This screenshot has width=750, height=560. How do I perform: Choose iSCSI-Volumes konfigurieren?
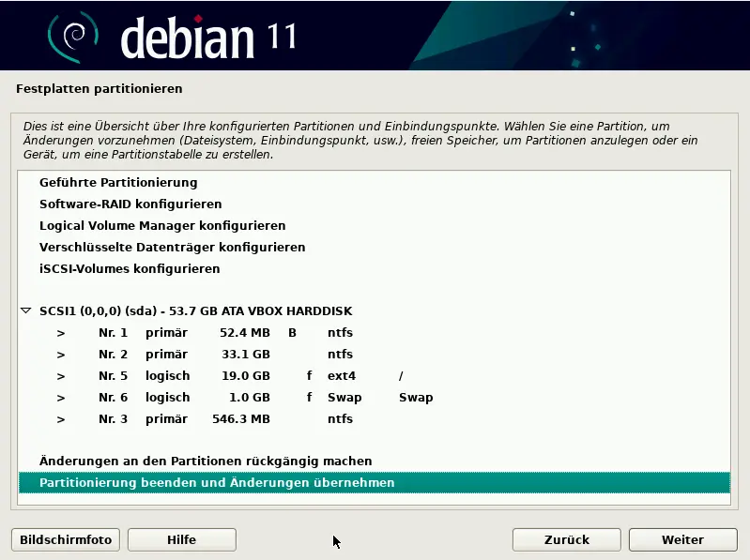point(130,269)
